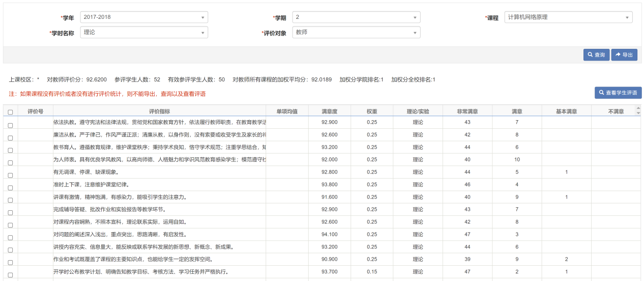This screenshot has height=281, width=644.
Task: Select the 依法执教 indicator text cell
Action: coord(159,122)
